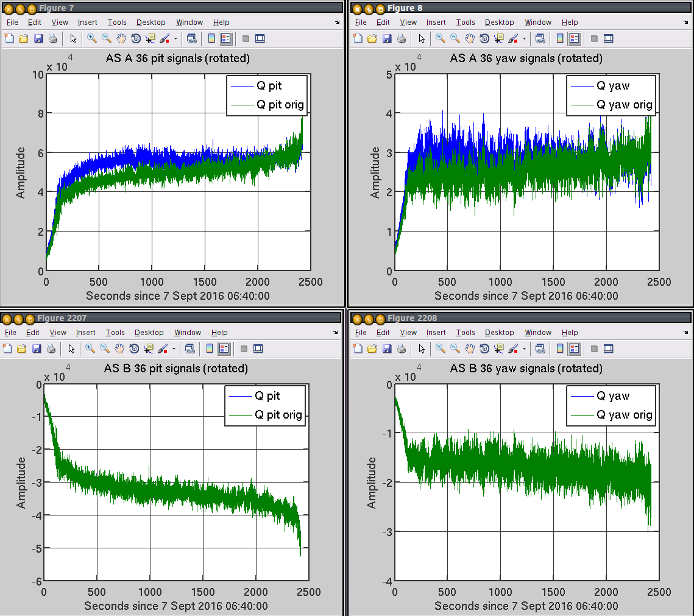Toggle Insert Legend in Figure 8

[x=575, y=39]
